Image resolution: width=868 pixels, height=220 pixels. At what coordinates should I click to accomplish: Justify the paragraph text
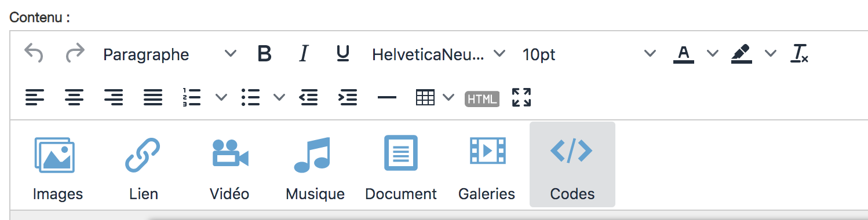[x=152, y=97]
